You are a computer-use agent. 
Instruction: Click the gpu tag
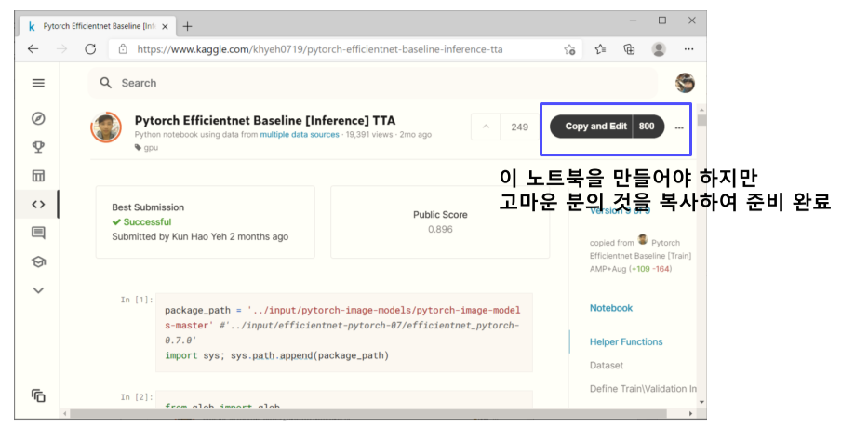[x=147, y=148]
